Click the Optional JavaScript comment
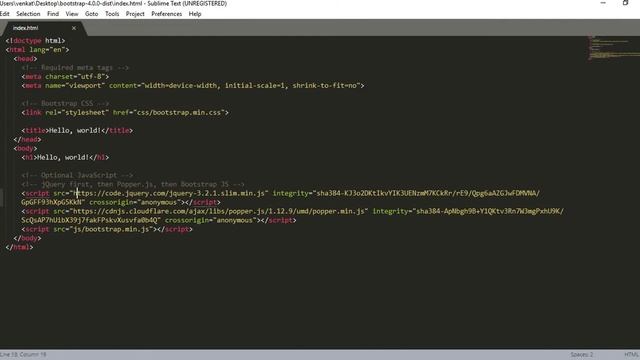 [x=77, y=176]
